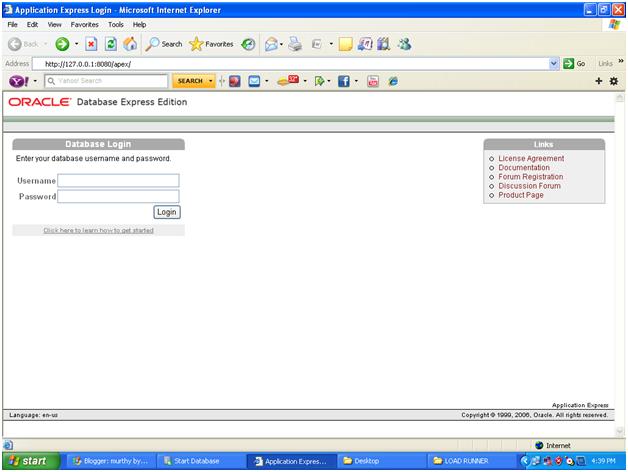This screenshot has width=628, height=472.
Task: Click the Mail envelope icon
Action: pos(271,44)
